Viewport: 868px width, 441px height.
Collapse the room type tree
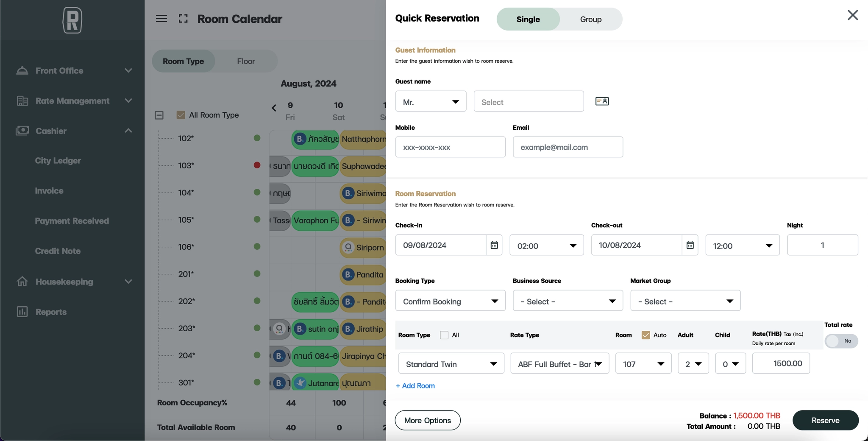159,115
